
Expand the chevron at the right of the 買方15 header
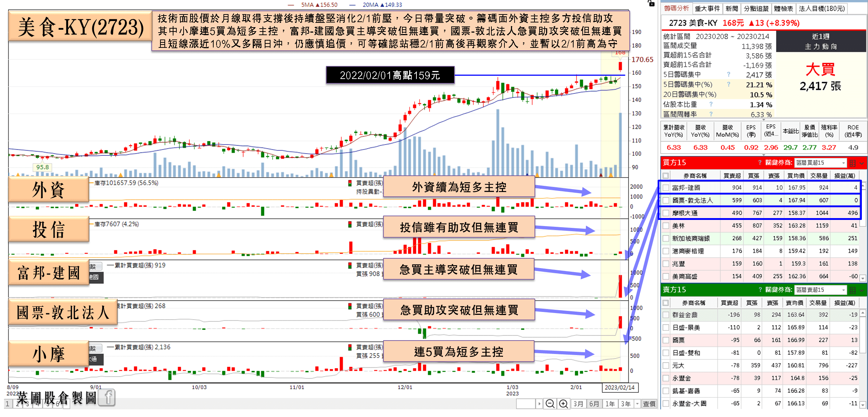pos(862,163)
